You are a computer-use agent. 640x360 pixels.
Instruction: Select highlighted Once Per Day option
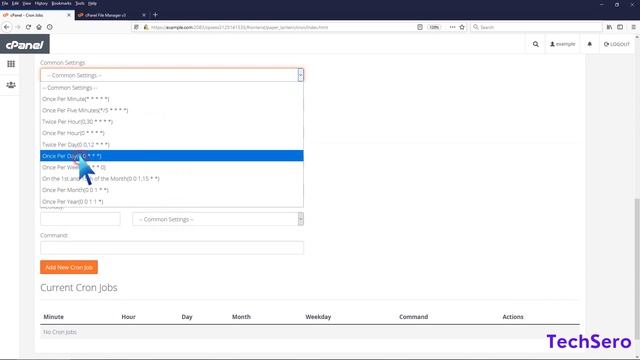coord(172,156)
